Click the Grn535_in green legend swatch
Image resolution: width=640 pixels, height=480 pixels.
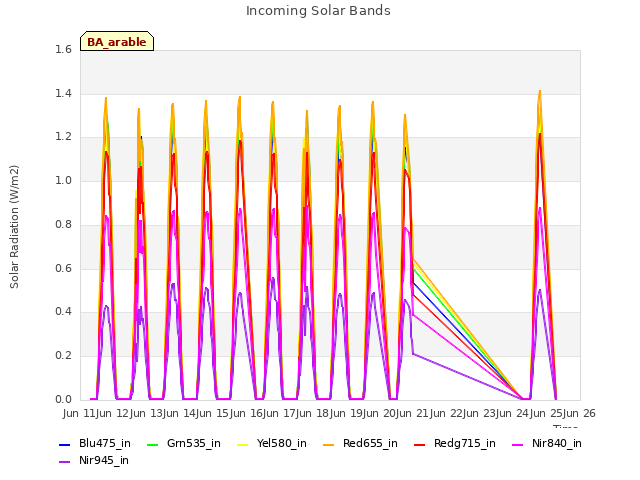152,444
